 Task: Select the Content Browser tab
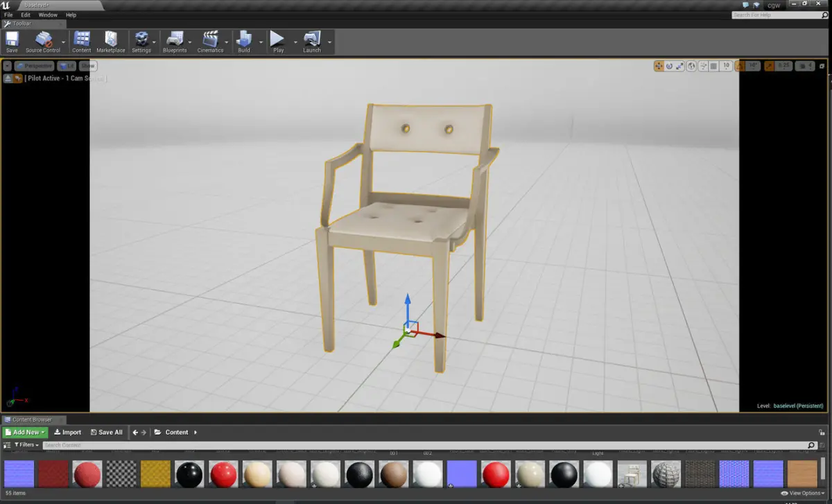33,419
